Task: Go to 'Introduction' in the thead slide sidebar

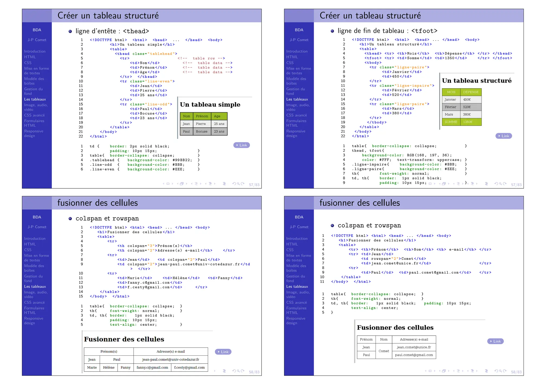Action: coord(35,51)
